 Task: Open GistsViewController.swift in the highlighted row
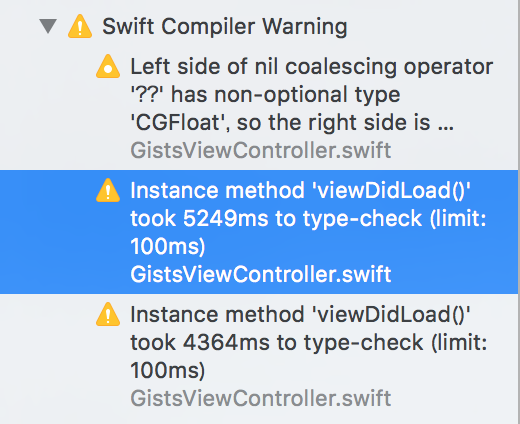261,274
